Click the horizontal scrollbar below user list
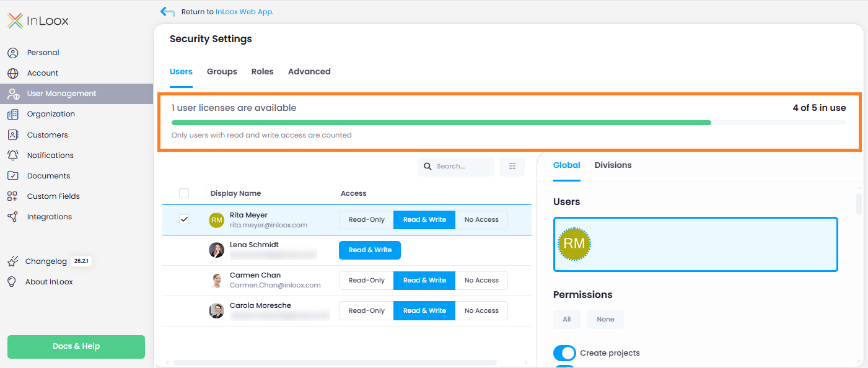The image size is (868, 368). pos(335,362)
